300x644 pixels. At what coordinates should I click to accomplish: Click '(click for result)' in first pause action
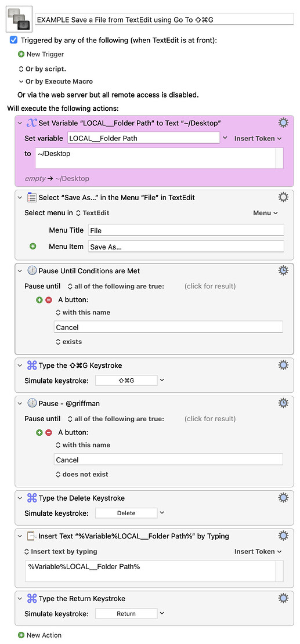(x=210, y=286)
